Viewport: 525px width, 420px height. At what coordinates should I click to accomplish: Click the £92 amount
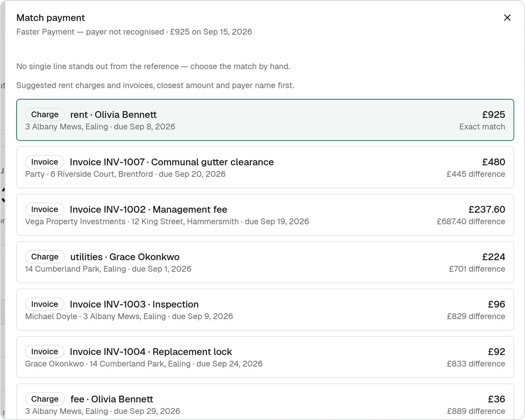(x=497, y=352)
